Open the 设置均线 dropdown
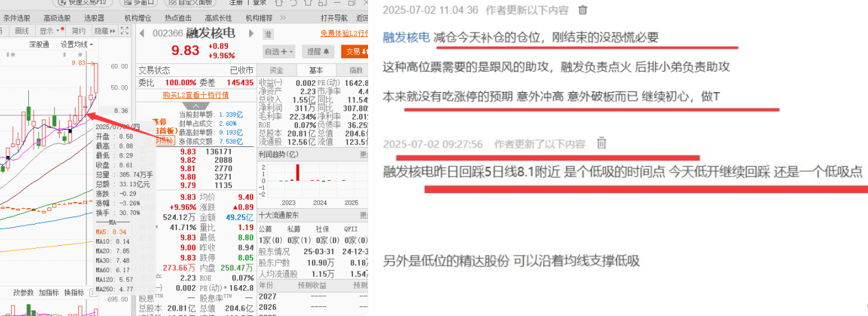The height and width of the screenshot is (316, 868). pos(77,44)
